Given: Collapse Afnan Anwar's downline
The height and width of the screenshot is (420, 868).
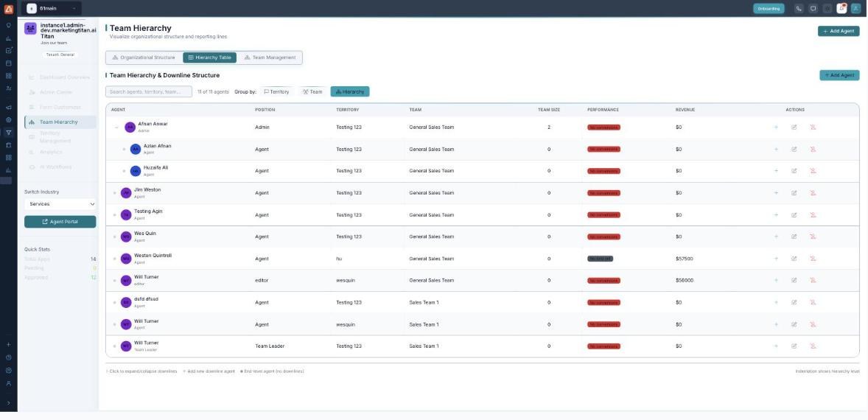Looking at the screenshot, I should click(116, 127).
